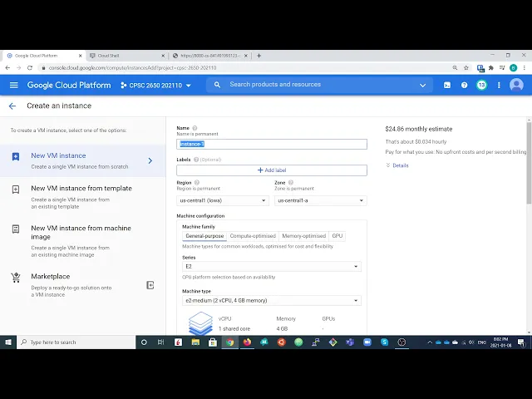Collapse the left options panel
The width and height of the screenshot is (532, 399).
150,285
